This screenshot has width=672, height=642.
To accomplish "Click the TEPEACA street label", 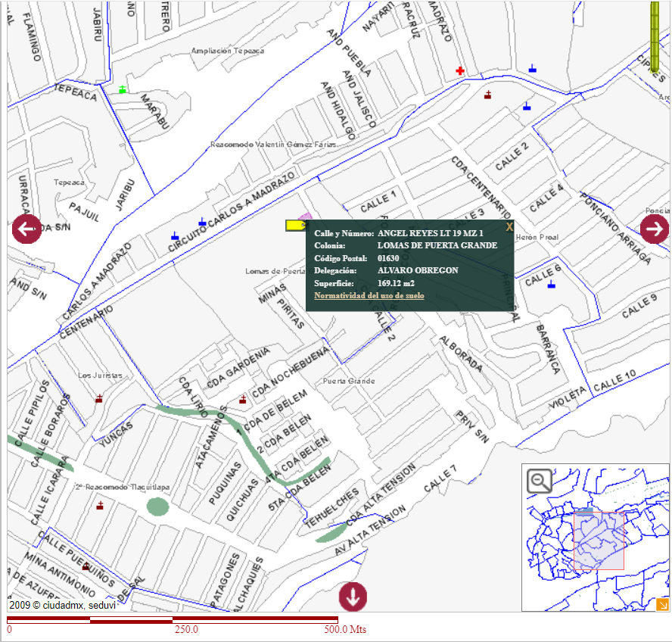I will (76, 92).
